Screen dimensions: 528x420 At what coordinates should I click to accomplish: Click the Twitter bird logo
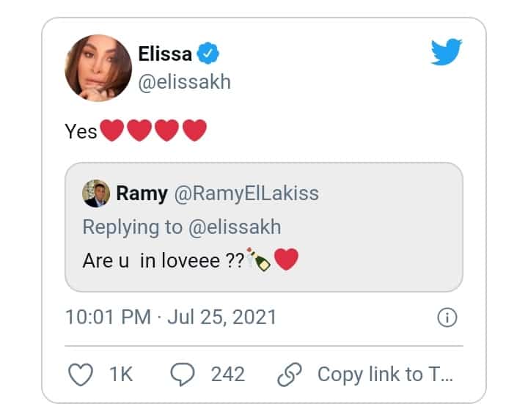click(x=447, y=52)
